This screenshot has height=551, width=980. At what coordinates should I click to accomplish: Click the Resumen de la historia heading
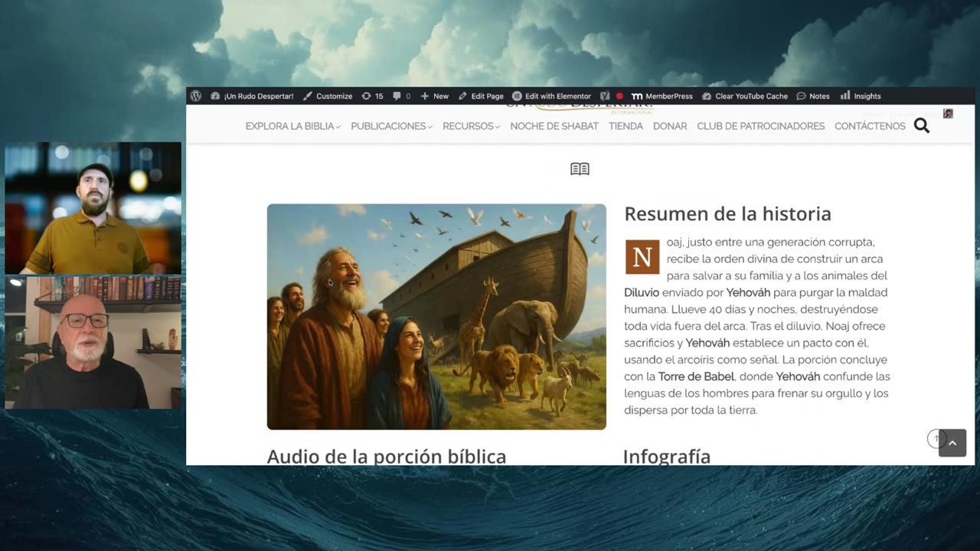(727, 214)
